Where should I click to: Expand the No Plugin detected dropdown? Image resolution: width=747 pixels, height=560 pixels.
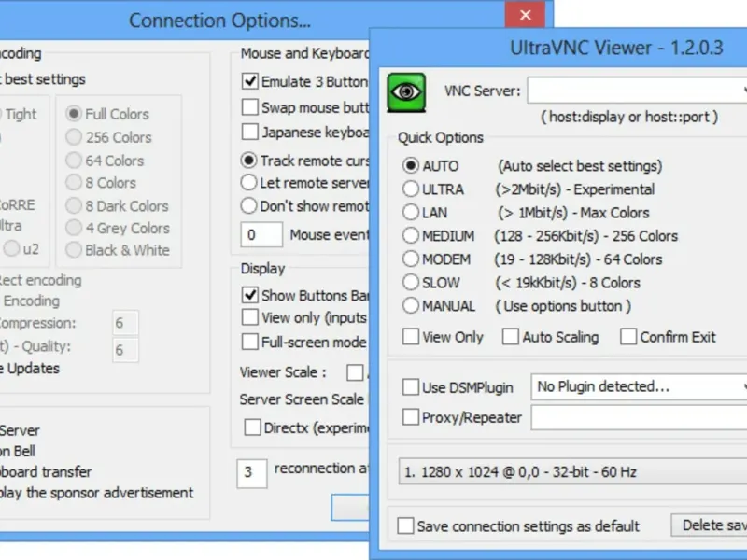(743, 386)
